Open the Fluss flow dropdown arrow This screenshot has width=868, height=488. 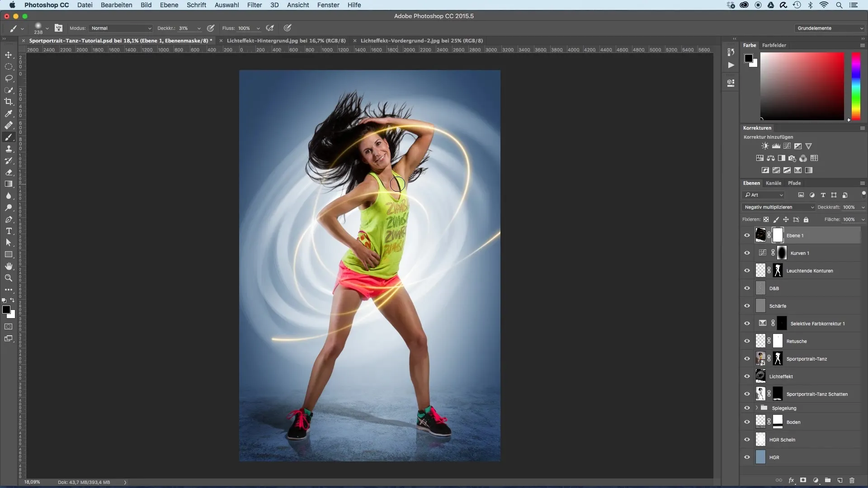click(x=258, y=28)
